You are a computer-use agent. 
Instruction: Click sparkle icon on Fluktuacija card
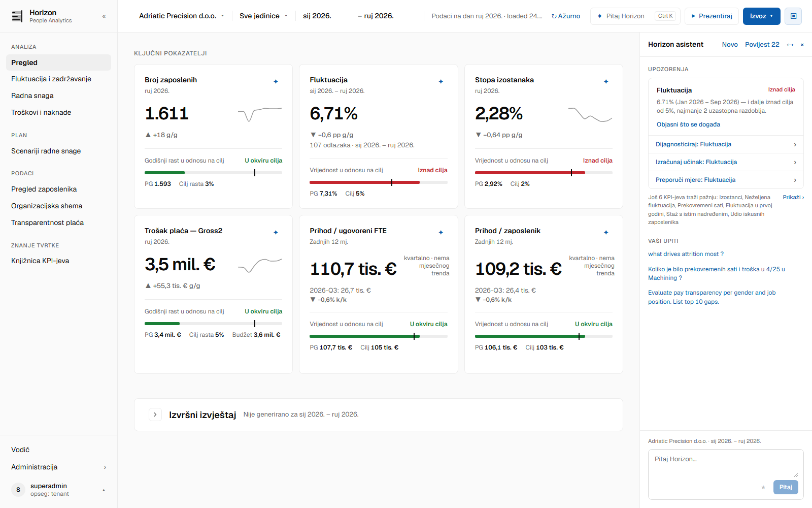pyautogui.click(x=441, y=81)
